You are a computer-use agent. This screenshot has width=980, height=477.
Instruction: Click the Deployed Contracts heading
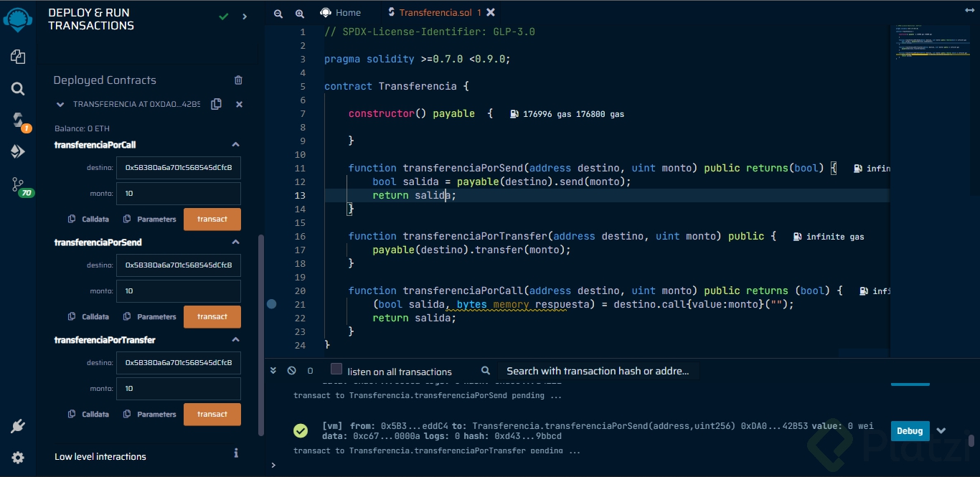click(105, 80)
